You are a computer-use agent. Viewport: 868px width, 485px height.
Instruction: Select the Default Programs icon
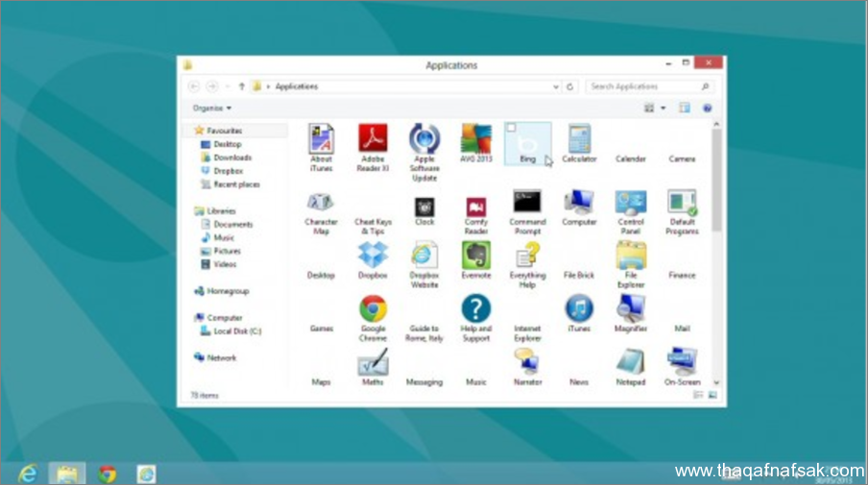(682, 203)
